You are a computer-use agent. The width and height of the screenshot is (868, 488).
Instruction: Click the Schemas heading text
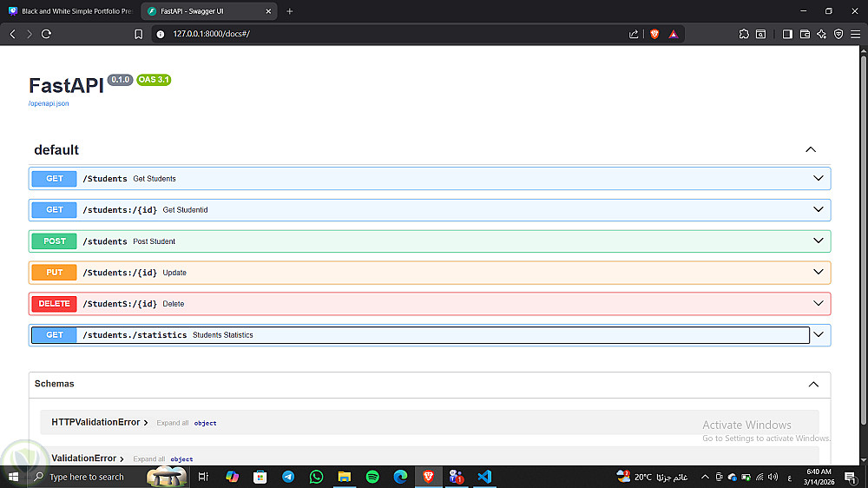pyautogui.click(x=54, y=384)
